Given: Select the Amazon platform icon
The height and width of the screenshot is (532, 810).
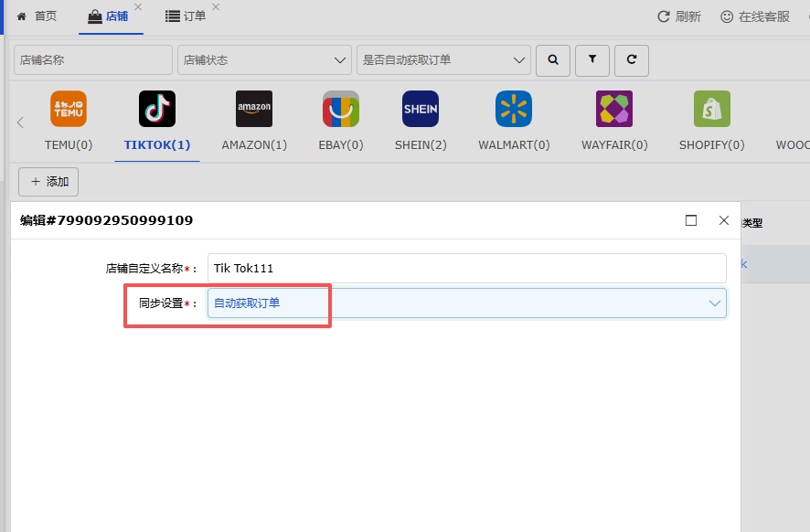Looking at the screenshot, I should click(x=253, y=109).
